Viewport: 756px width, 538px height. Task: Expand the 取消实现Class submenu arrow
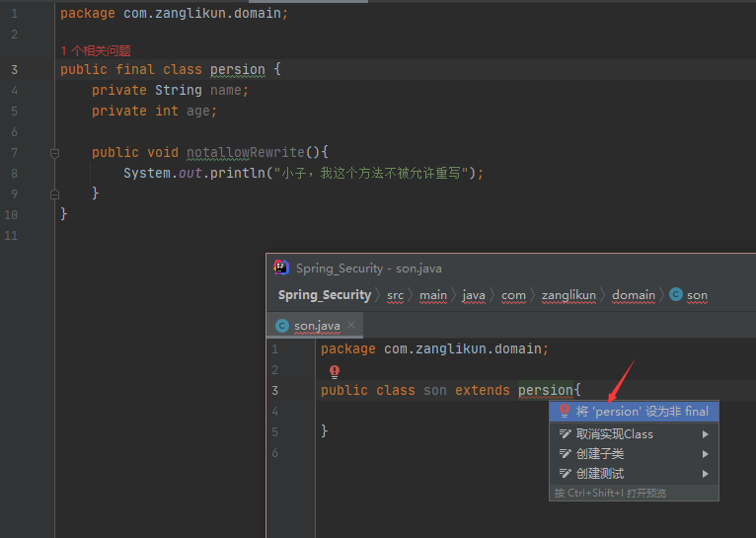point(706,434)
